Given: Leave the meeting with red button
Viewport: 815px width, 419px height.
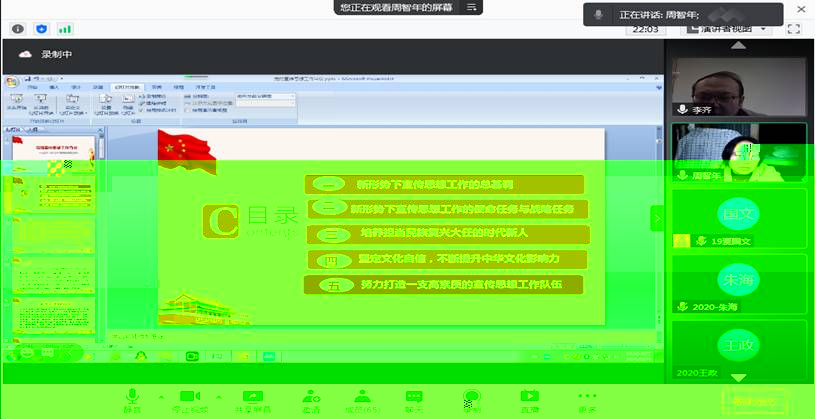Looking at the screenshot, I should [x=754, y=401].
